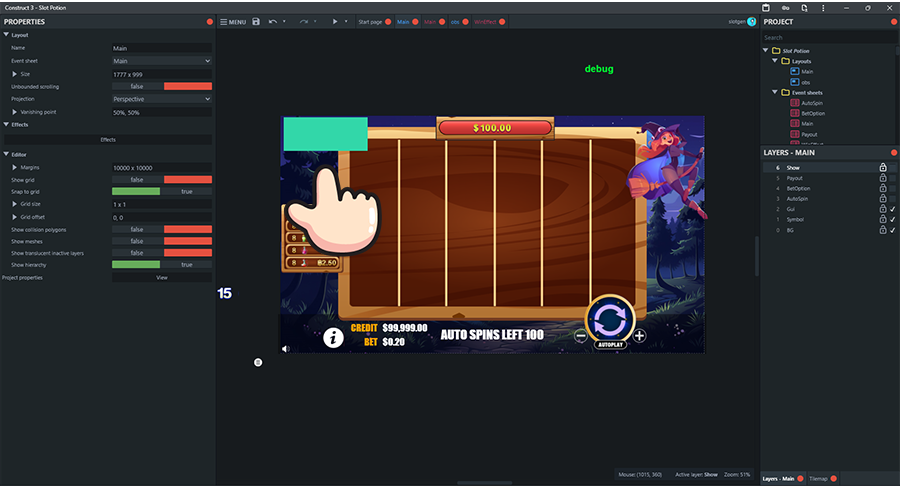
Task: Toggle Show collision polygons setting
Action: coord(162,229)
